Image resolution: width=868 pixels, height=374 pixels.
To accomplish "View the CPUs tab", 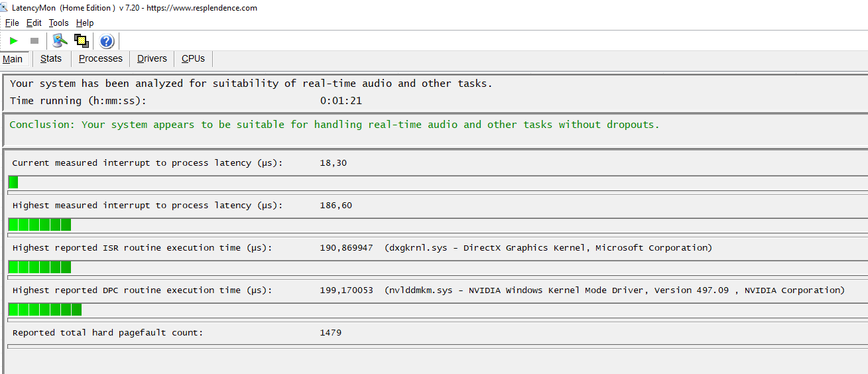I will point(193,58).
